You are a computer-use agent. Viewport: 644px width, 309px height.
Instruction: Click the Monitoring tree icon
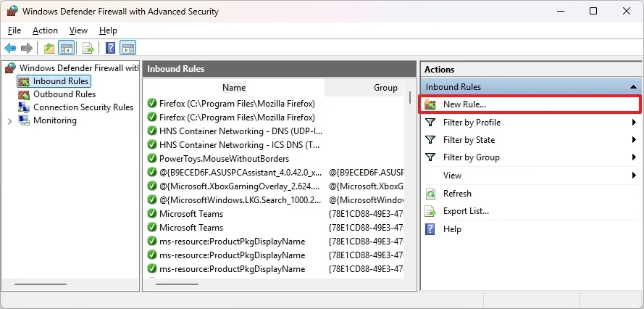coord(24,120)
